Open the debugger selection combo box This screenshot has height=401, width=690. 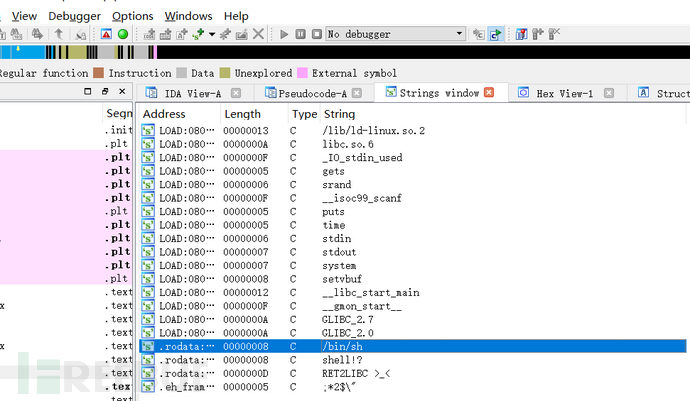[396, 34]
